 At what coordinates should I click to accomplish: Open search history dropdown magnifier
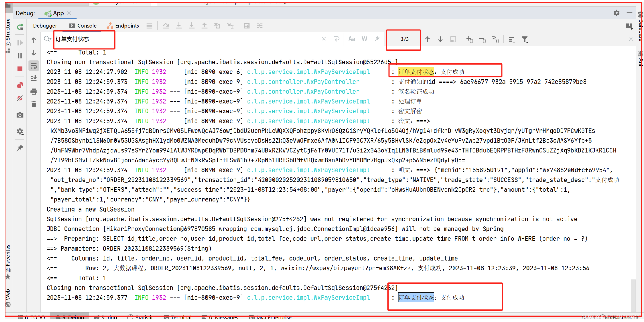[x=48, y=39]
